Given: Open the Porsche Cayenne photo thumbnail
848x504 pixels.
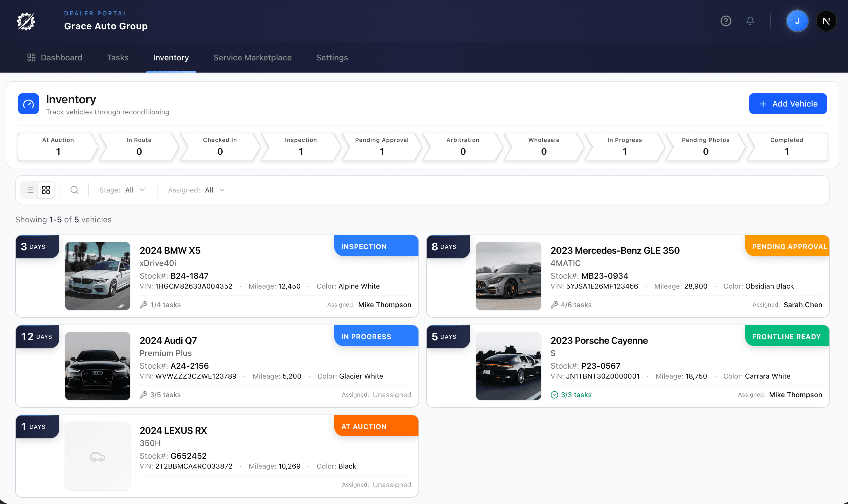Looking at the screenshot, I should [x=508, y=366].
